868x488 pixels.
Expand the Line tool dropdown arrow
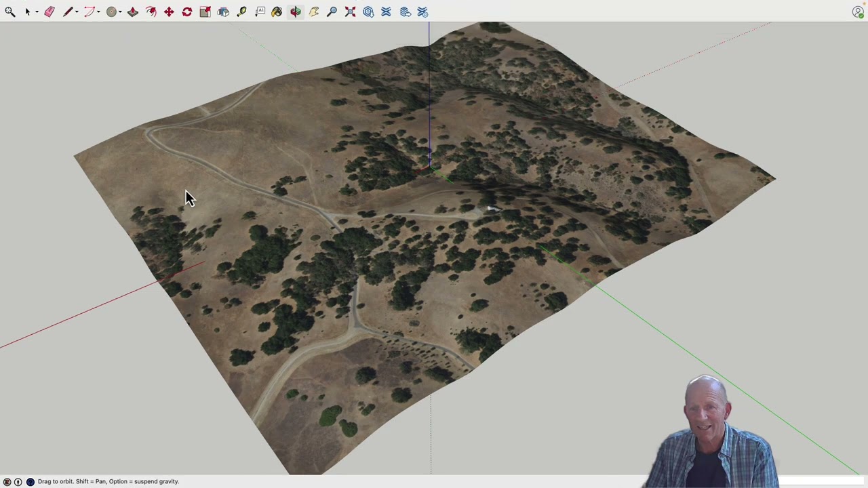click(77, 12)
